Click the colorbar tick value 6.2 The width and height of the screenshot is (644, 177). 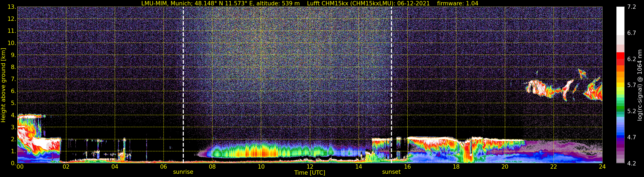click(632, 59)
